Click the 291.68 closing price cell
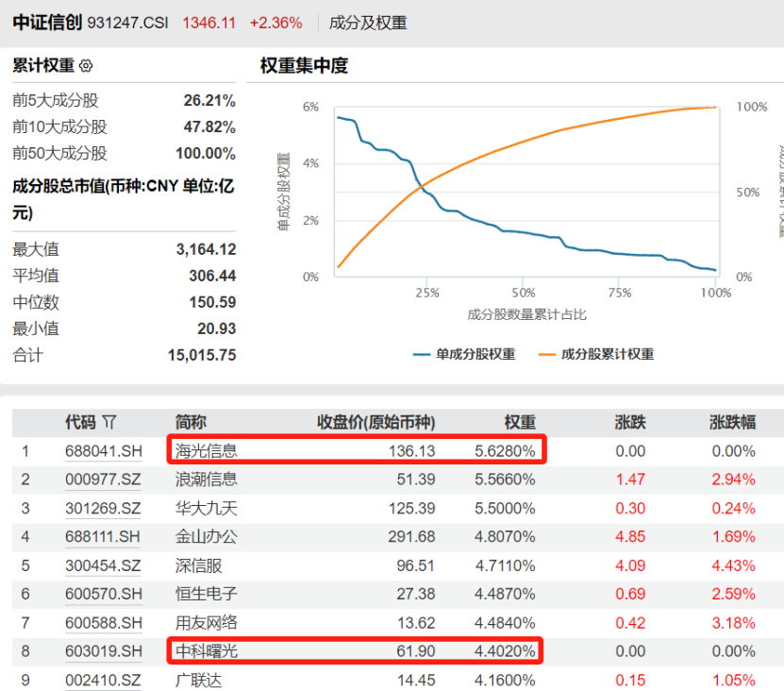Screen dimensions: 784x691 tap(411, 536)
